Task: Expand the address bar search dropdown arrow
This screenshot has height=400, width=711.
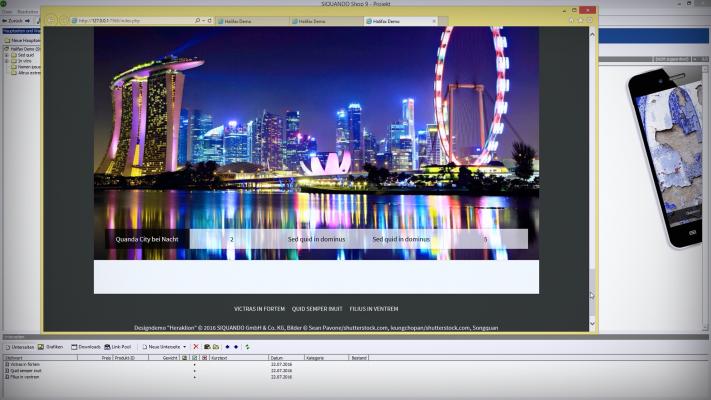Action: coord(201,20)
